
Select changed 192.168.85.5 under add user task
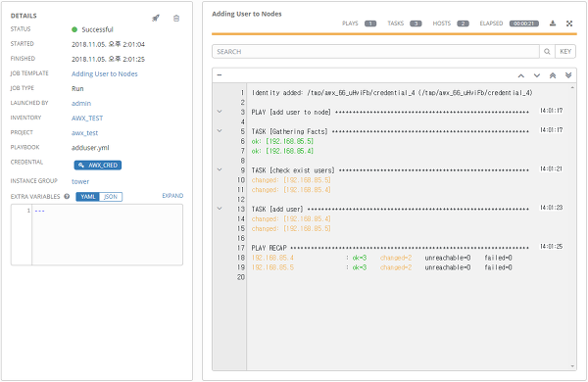point(291,228)
